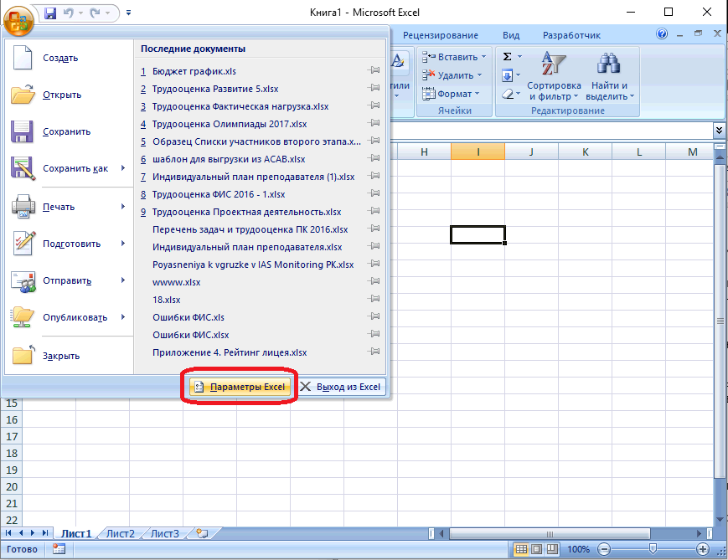This screenshot has width=728, height=560.
Task: Click the Undo arrow in Quick Access Toolbar
Action: 68,13
